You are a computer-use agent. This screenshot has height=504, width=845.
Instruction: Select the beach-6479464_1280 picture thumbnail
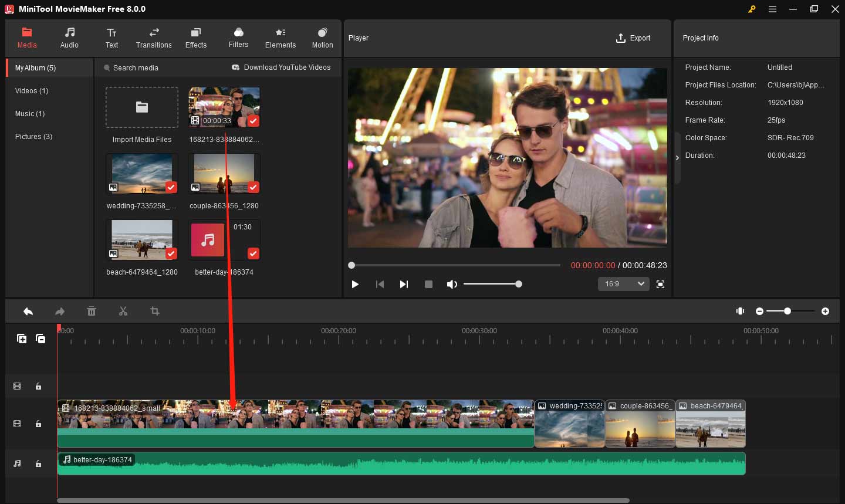point(142,240)
